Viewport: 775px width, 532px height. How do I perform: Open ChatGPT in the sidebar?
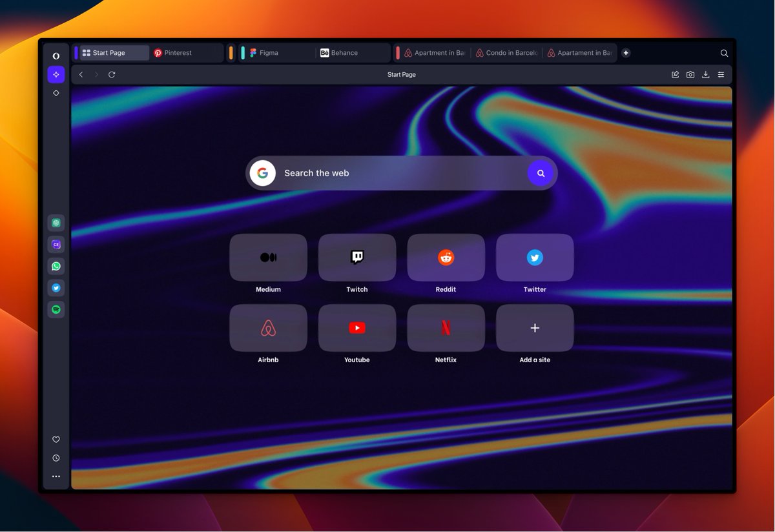[x=56, y=223]
